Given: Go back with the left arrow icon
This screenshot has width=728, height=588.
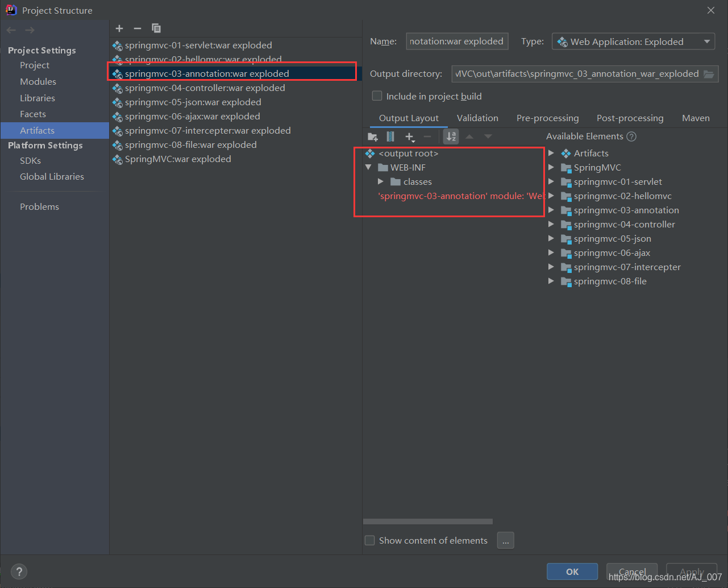Looking at the screenshot, I should pyautogui.click(x=11, y=30).
